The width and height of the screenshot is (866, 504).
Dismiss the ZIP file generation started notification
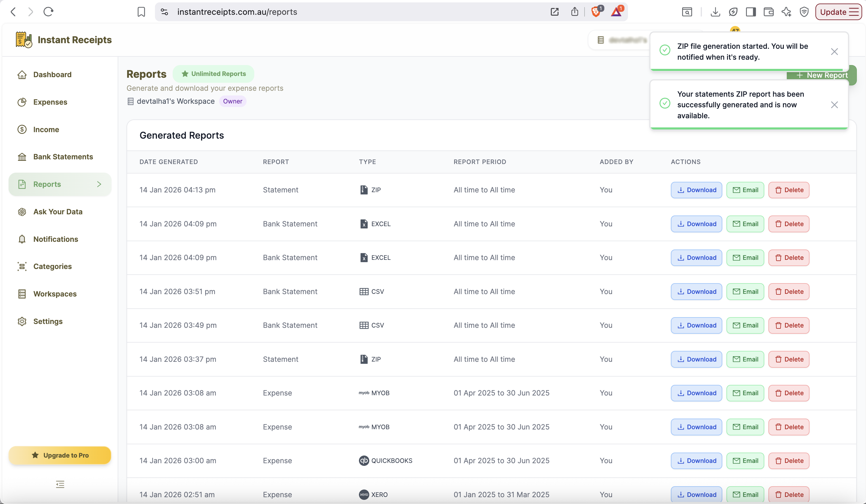click(834, 51)
